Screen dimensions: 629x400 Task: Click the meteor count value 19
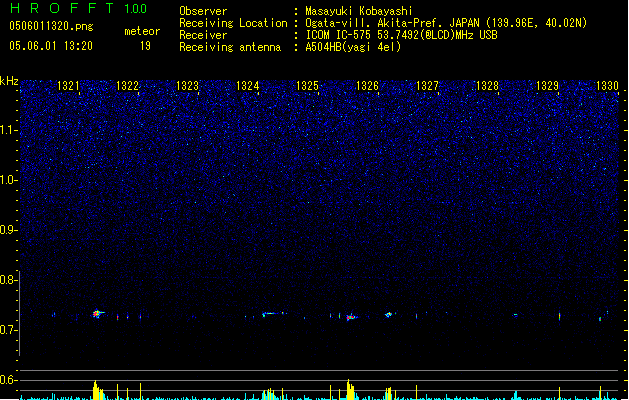[145, 46]
